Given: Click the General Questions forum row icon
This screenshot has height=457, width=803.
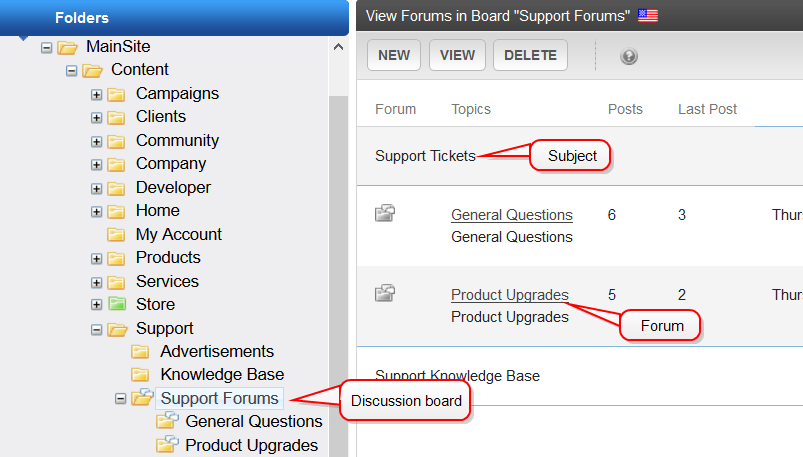Looking at the screenshot, I should point(385,213).
